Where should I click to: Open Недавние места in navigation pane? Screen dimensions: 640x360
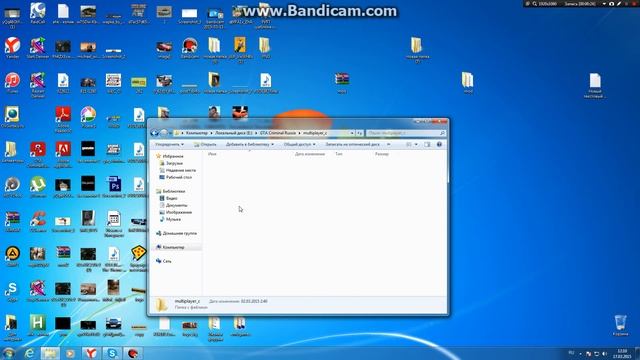click(x=178, y=170)
